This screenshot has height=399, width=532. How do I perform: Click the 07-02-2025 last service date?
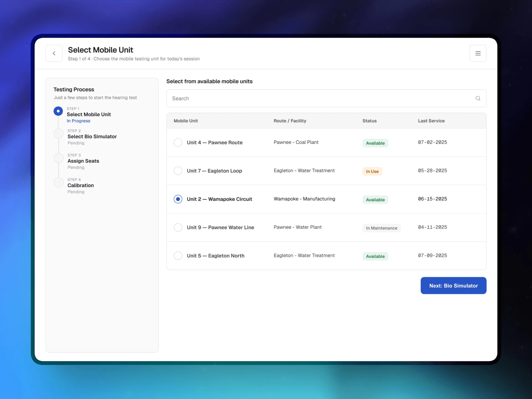(432, 142)
